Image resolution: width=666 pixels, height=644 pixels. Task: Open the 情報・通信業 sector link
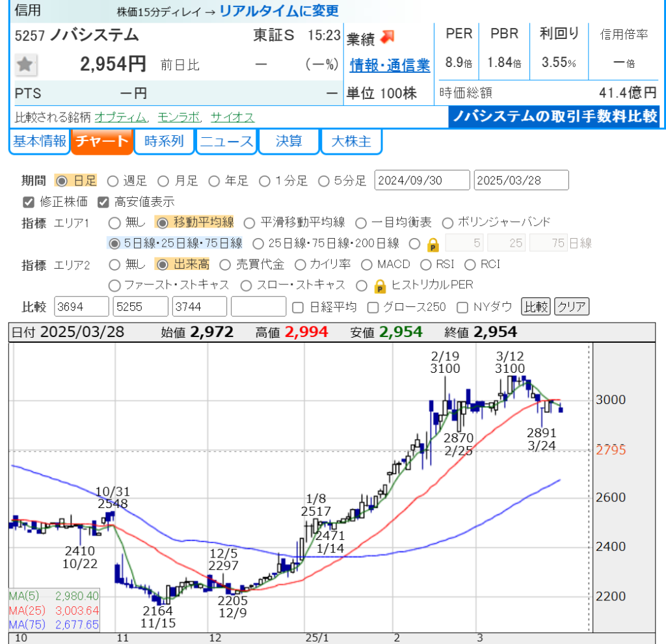click(x=390, y=65)
